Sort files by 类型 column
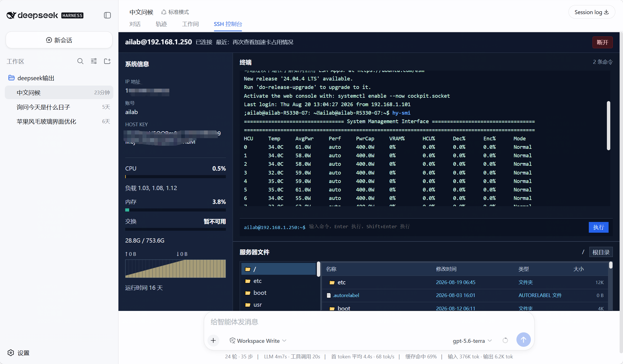 [524, 269]
